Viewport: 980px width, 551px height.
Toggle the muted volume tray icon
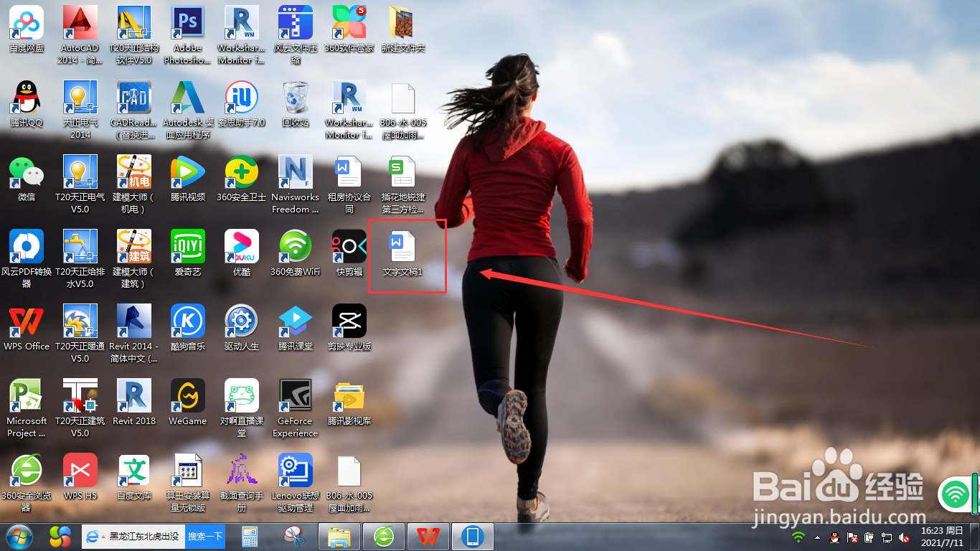[x=905, y=537]
